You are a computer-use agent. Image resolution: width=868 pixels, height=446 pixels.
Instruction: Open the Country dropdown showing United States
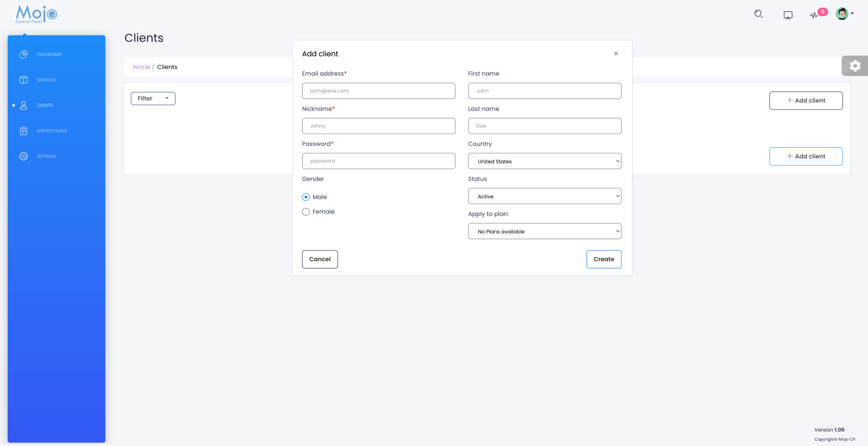(544, 161)
